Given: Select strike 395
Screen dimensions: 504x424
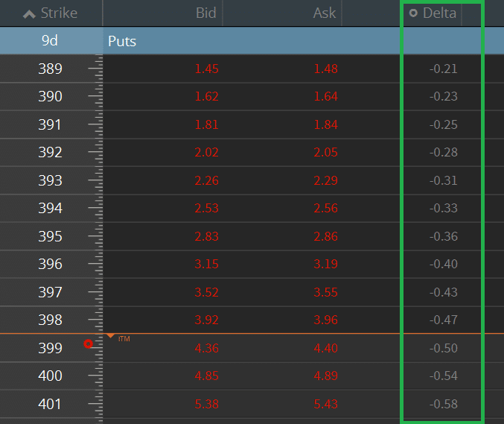Looking at the screenshot, I should pos(50,236).
